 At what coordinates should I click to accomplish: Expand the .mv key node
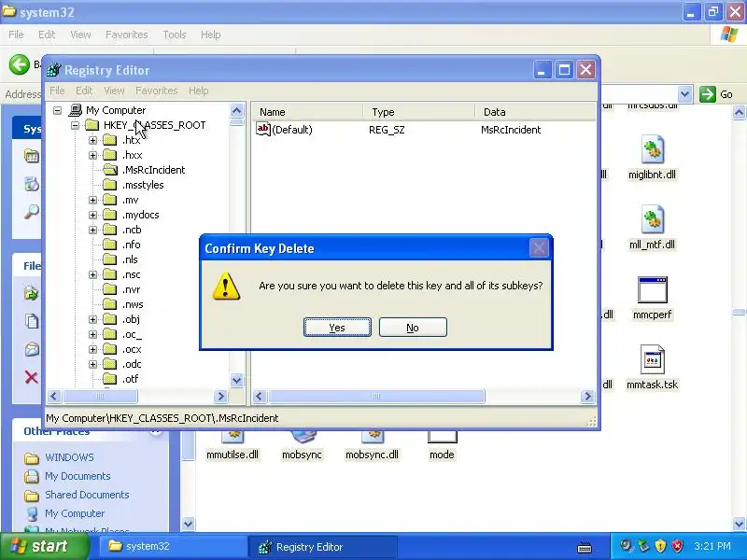92,200
